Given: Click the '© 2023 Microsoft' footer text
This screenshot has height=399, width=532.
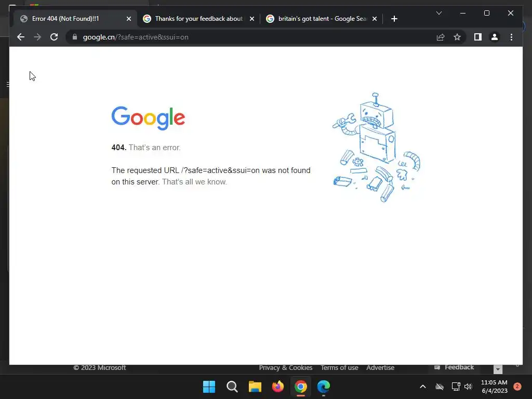Looking at the screenshot, I should [99, 368].
